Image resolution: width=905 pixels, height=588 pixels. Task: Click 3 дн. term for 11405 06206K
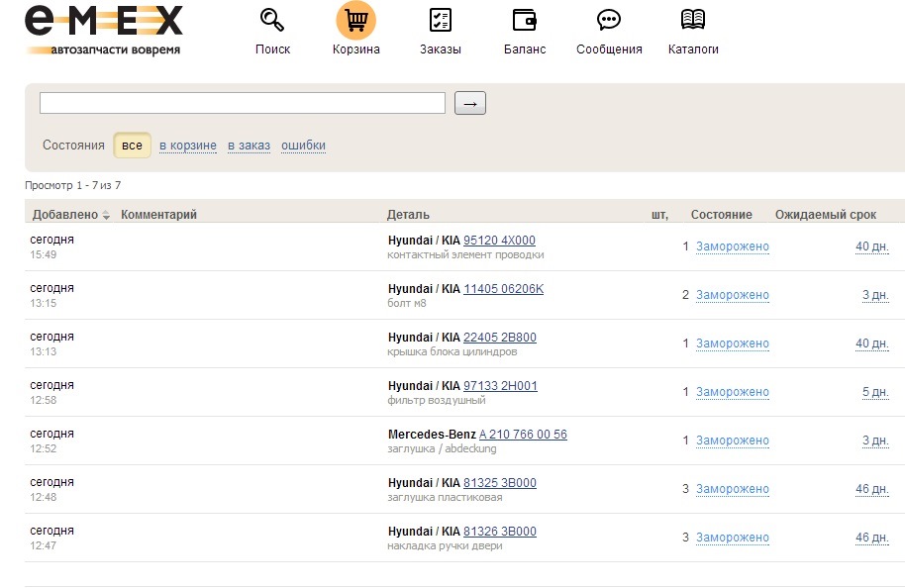[875, 295]
